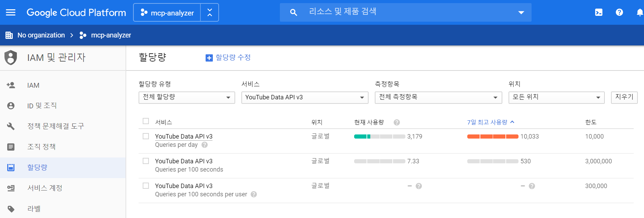The image size is (644, 218).
Task: Open the help question mark icon in header
Action: (619, 12)
